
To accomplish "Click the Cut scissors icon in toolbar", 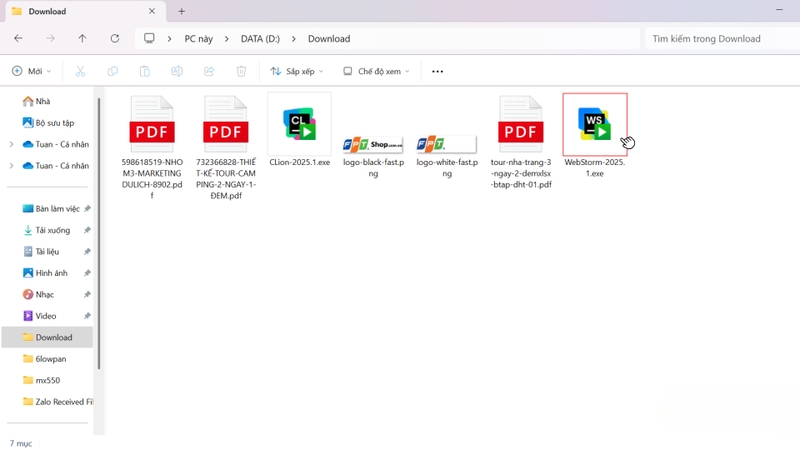I will 80,71.
